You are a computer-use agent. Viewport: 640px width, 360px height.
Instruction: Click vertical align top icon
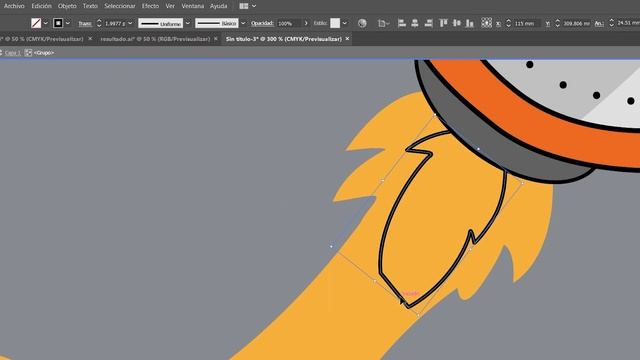coord(443,23)
